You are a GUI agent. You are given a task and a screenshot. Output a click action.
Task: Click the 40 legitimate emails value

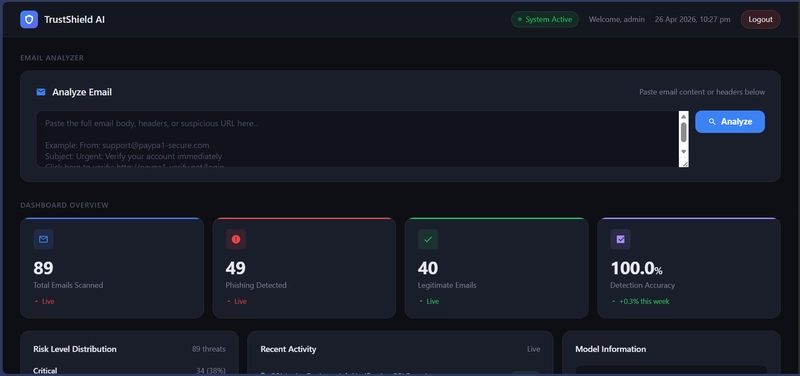428,268
